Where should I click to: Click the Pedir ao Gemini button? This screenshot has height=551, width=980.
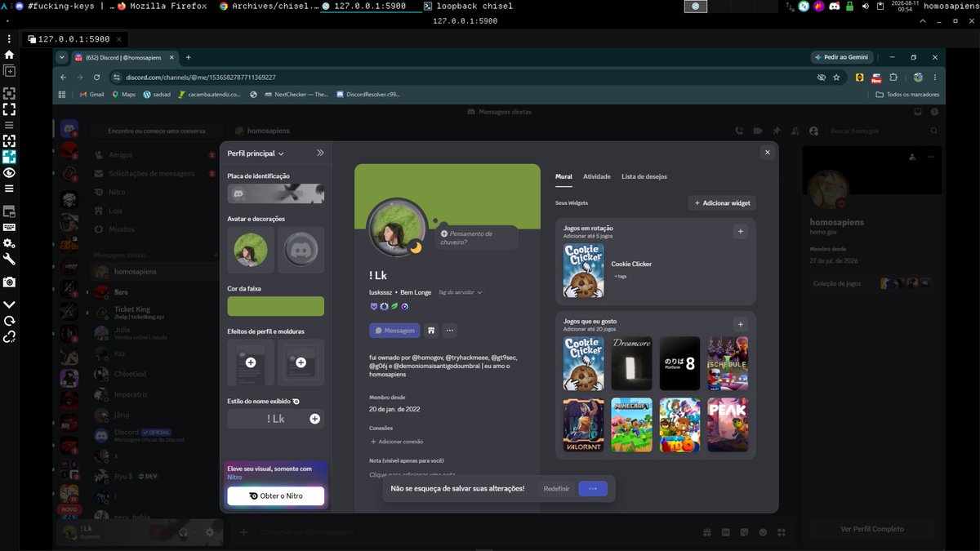coord(842,57)
